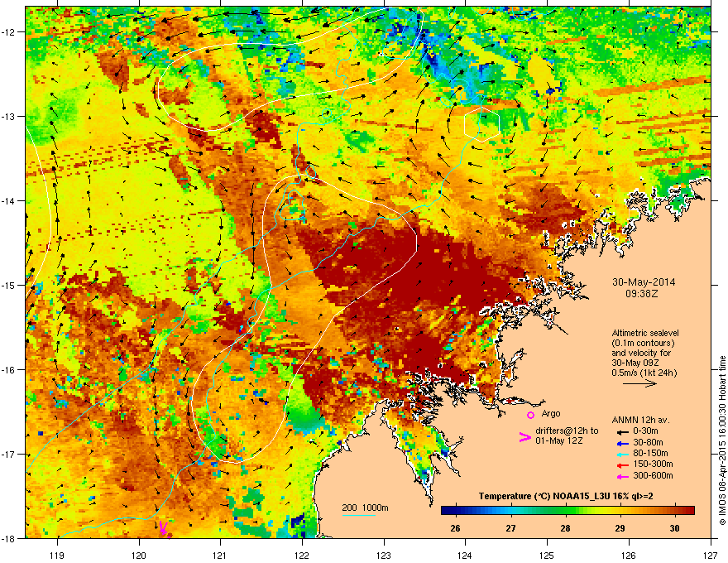Image resolution: width=728 pixels, height=563 pixels.
Task: Click the latitude axis label -13
Action: point(8,117)
